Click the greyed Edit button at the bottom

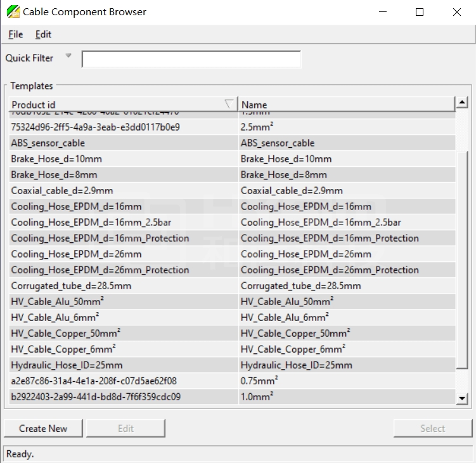pyautogui.click(x=125, y=428)
